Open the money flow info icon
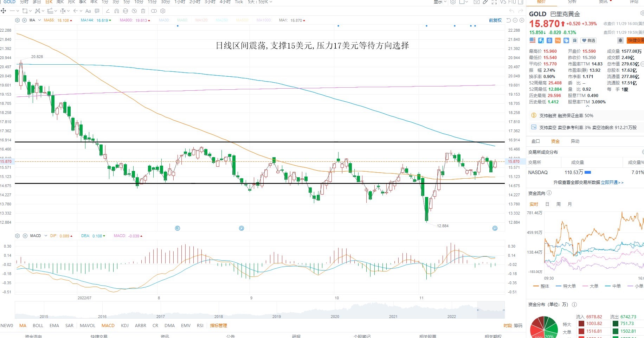Screen dimensions: 644x338 549,193
